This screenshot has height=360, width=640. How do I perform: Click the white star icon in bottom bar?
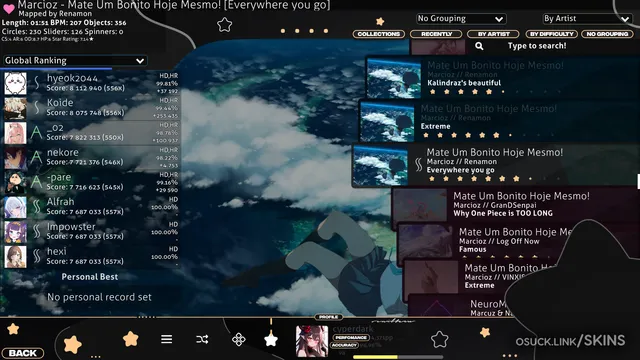click(271, 339)
